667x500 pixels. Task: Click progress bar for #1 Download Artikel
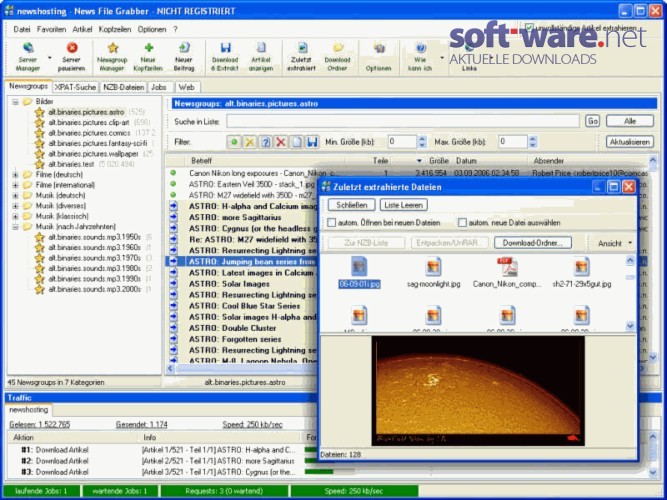(x=311, y=450)
